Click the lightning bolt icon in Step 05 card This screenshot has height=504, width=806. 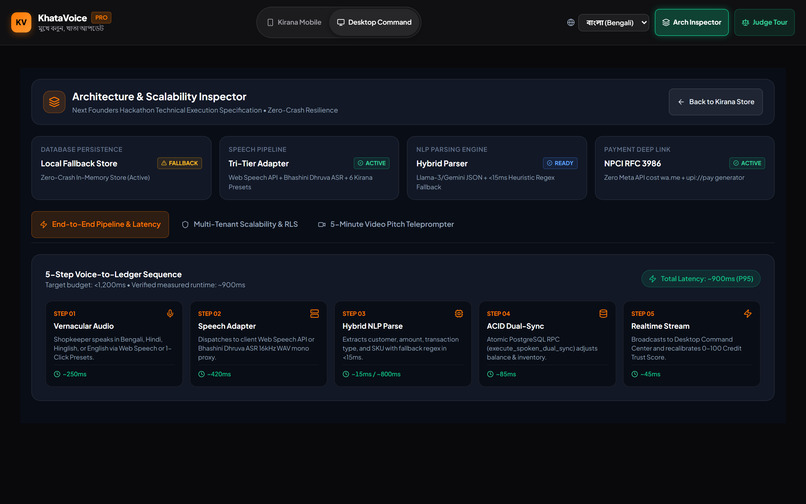click(747, 313)
